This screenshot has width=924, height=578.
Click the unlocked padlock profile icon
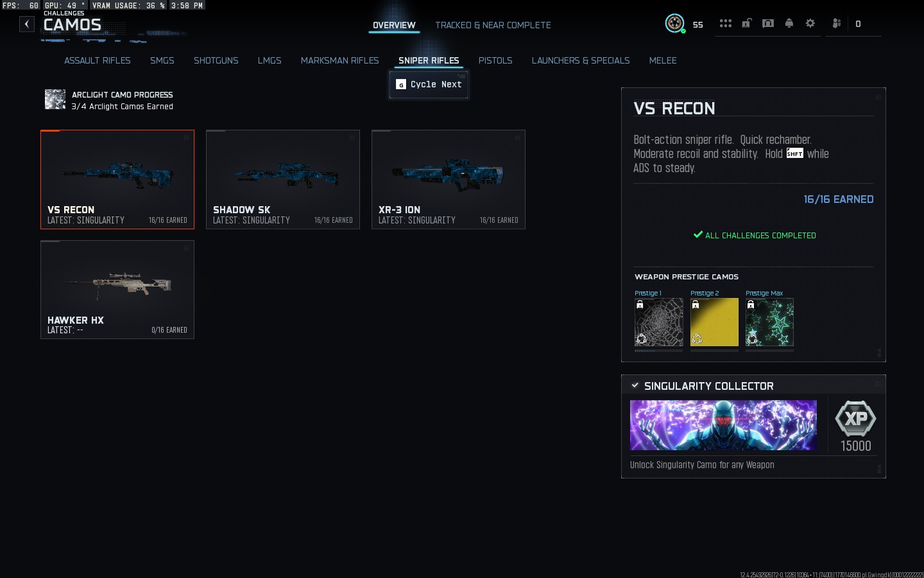coord(746,24)
